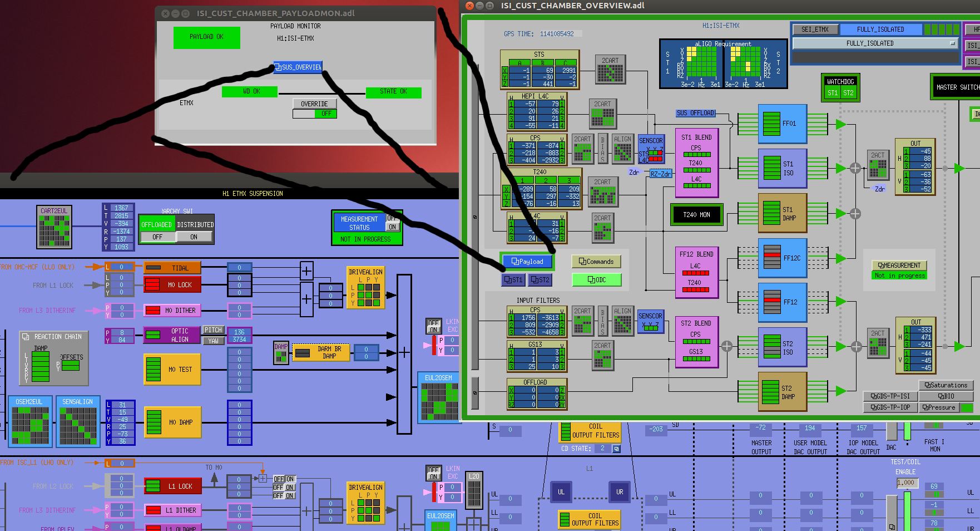Open the ST1 DAMP filter block

click(x=783, y=213)
